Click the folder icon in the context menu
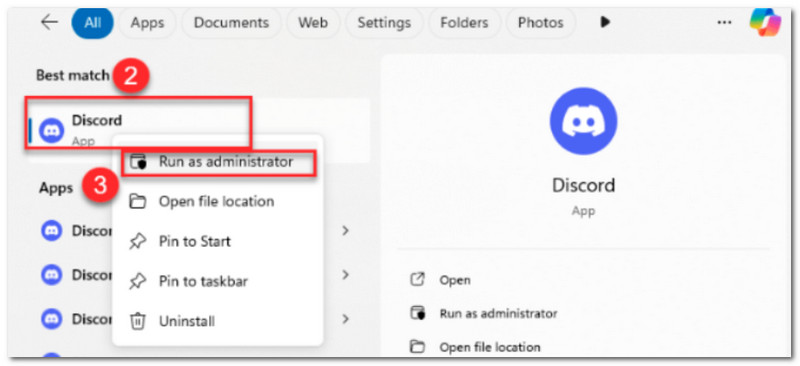This screenshot has height=366, width=800. click(x=138, y=202)
